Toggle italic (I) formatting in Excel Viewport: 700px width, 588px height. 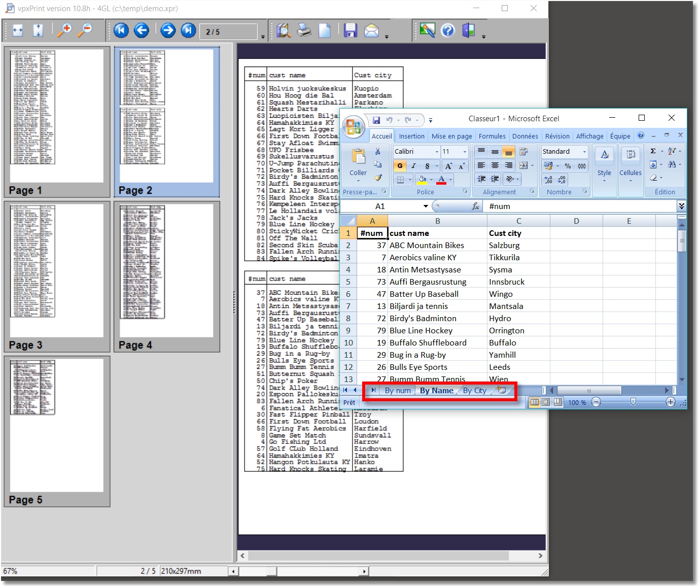pyautogui.click(x=413, y=166)
